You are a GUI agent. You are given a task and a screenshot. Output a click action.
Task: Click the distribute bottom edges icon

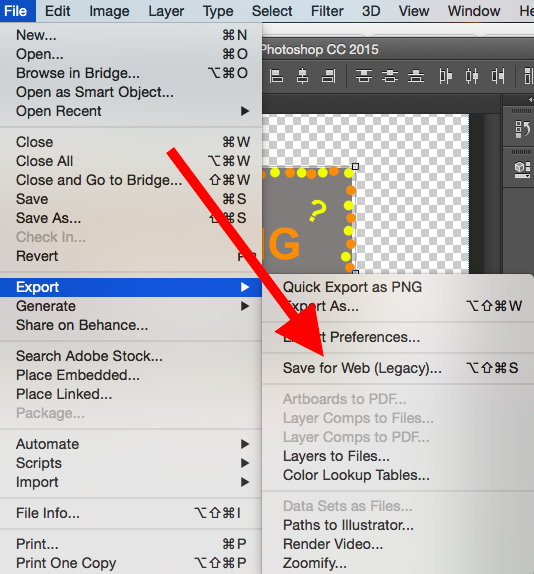[x=416, y=76]
